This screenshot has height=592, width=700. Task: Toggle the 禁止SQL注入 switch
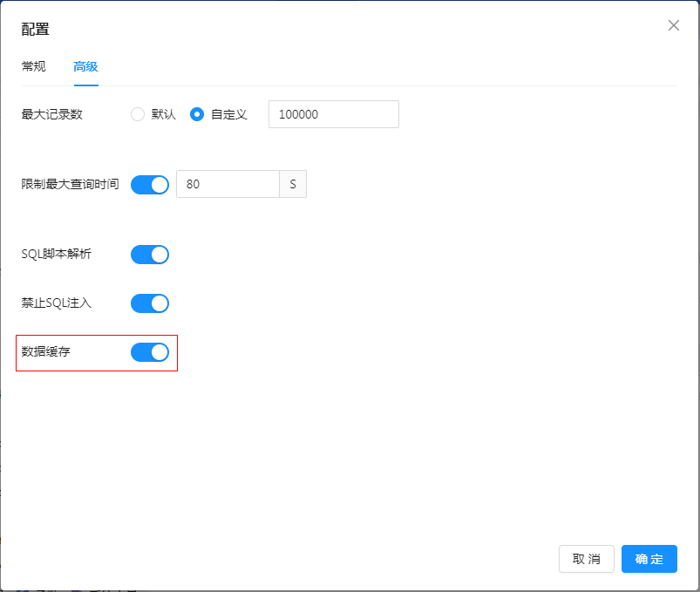tap(150, 303)
